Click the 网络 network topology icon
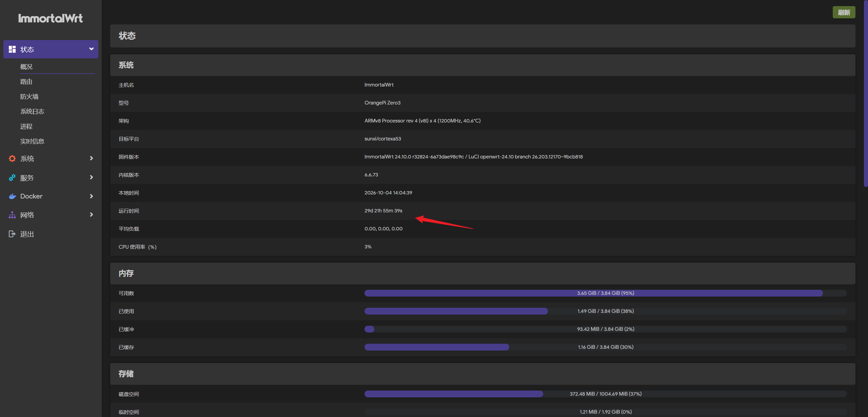The width and height of the screenshot is (868, 417). click(12, 215)
